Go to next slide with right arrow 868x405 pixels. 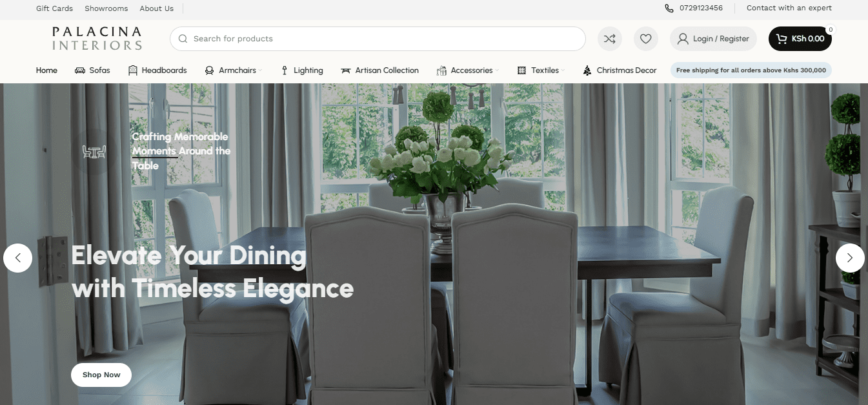850,258
